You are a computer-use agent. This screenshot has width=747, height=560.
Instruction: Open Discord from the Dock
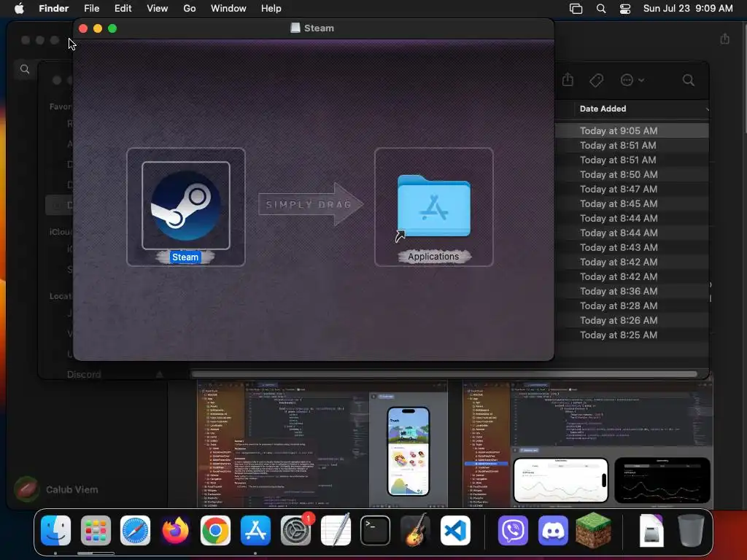[x=553, y=531]
